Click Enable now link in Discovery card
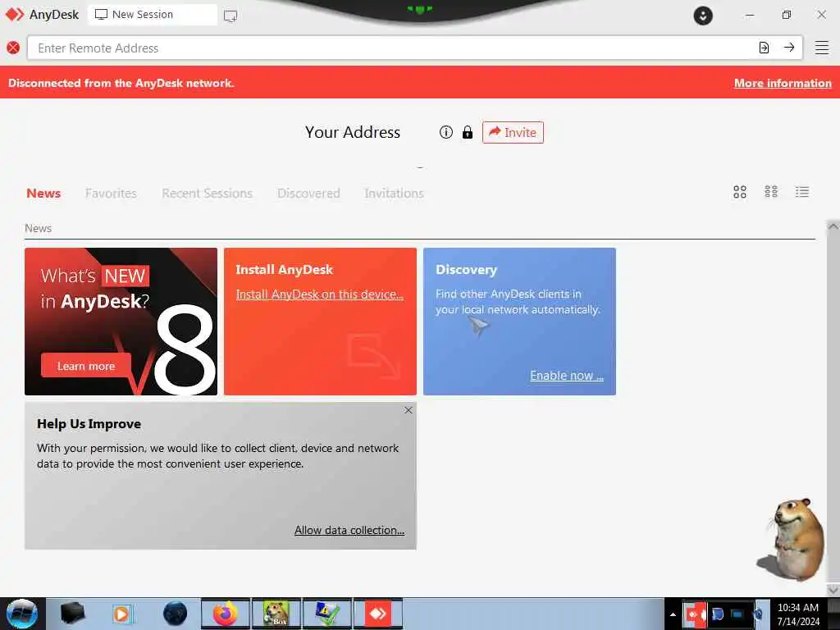 tap(567, 376)
